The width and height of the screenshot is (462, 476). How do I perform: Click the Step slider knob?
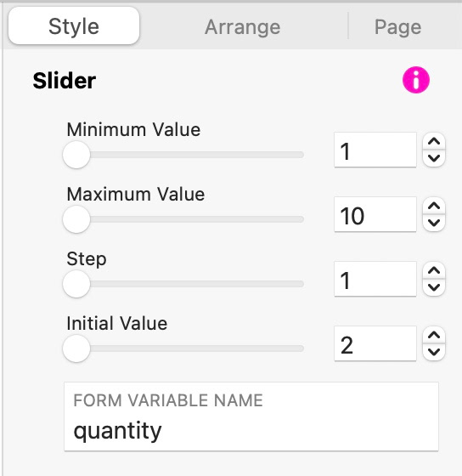point(76,284)
